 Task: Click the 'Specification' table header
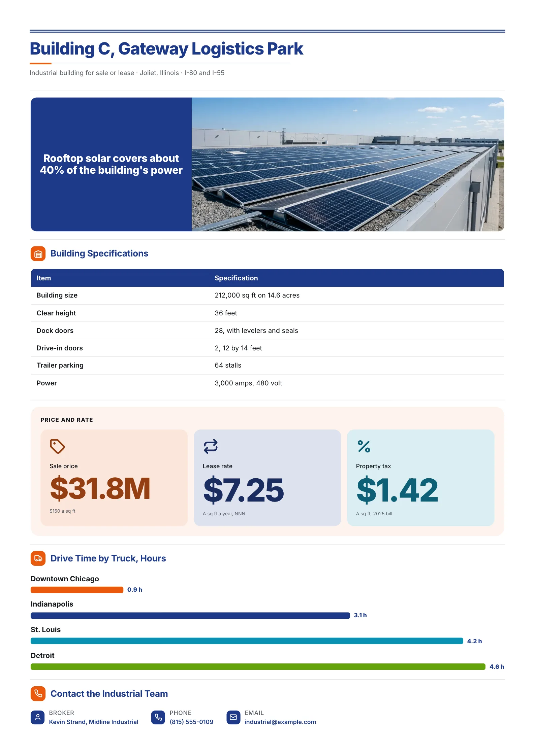pyautogui.click(x=236, y=278)
